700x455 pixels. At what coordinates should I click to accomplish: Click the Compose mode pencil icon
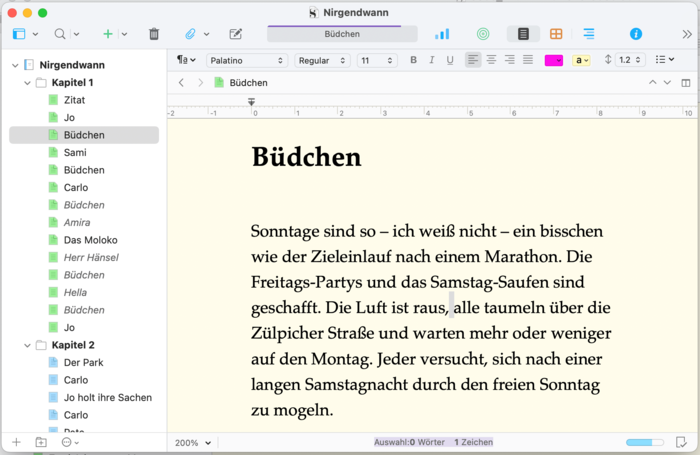click(236, 34)
